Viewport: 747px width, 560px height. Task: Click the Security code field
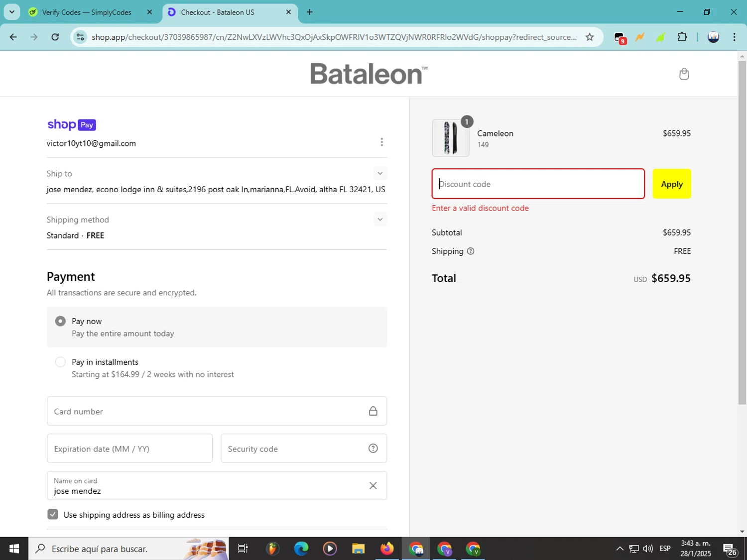point(304,448)
